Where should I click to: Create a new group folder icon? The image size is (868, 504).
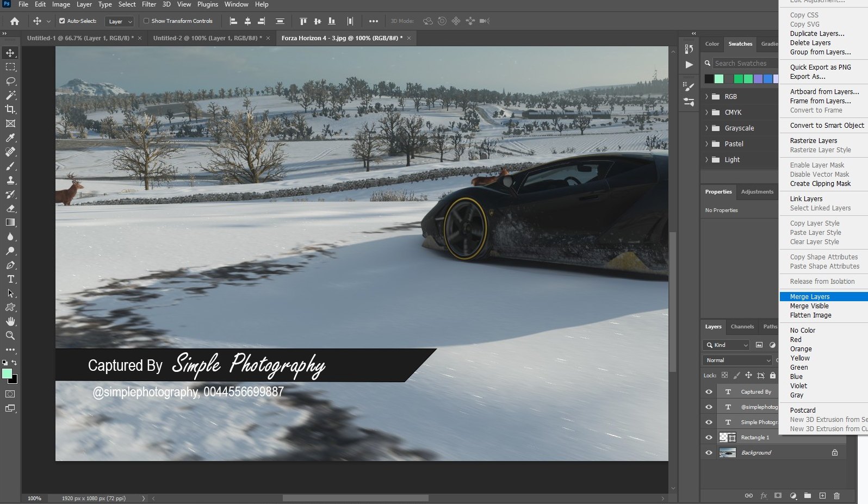[808, 495]
